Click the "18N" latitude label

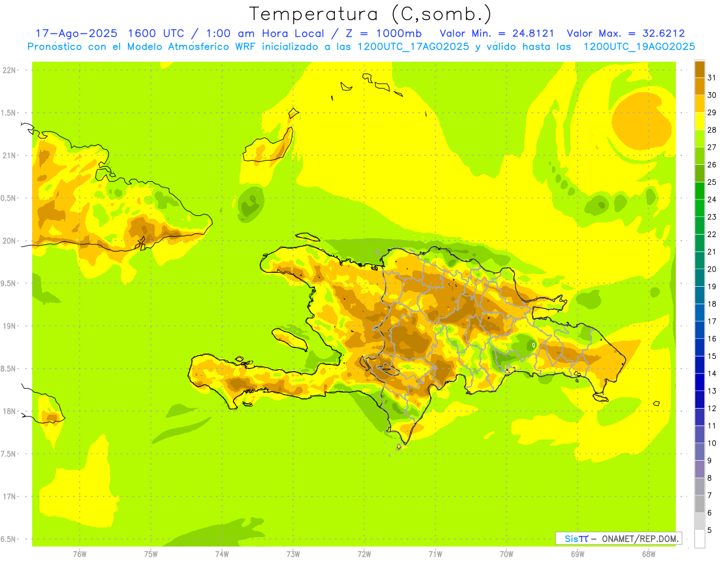9,411
